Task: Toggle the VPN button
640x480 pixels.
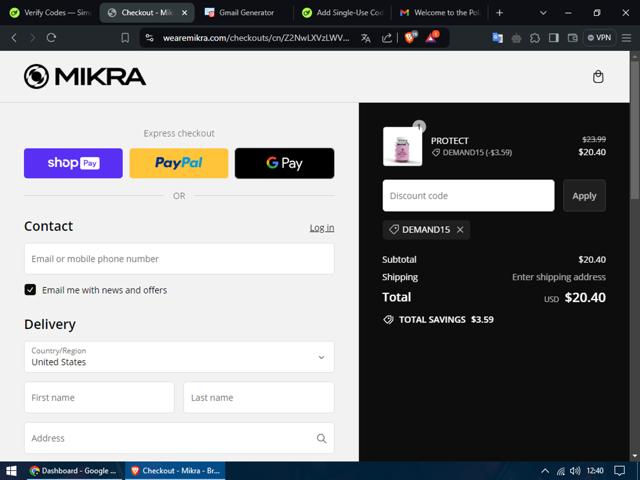Action: click(x=599, y=38)
